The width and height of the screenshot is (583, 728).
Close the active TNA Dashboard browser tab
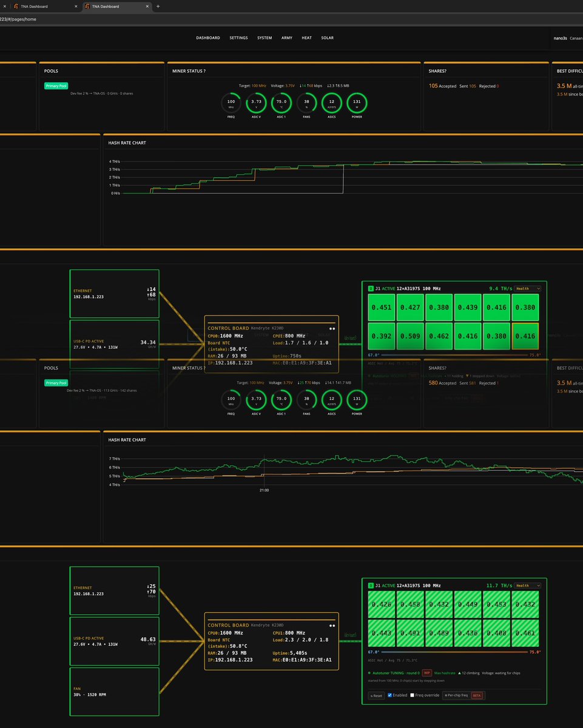pyautogui.click(x=148, y=6)
